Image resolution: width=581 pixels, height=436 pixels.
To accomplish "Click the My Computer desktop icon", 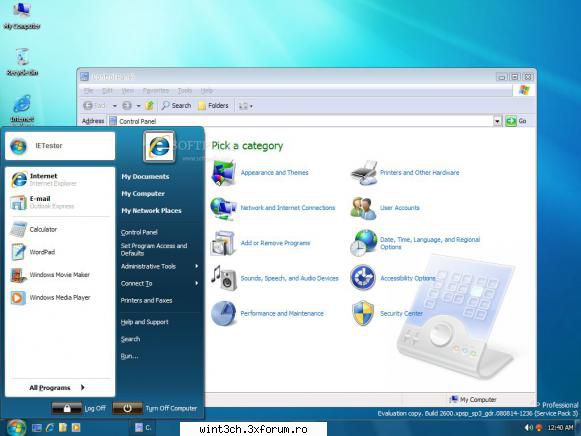I will pyautogui.click(x=21, y=16).
